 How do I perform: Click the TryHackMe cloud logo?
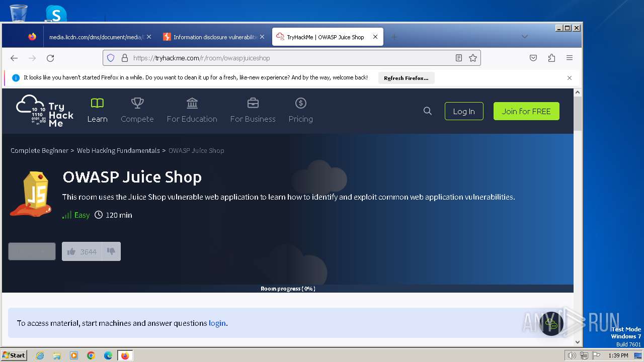coord(45,111)
